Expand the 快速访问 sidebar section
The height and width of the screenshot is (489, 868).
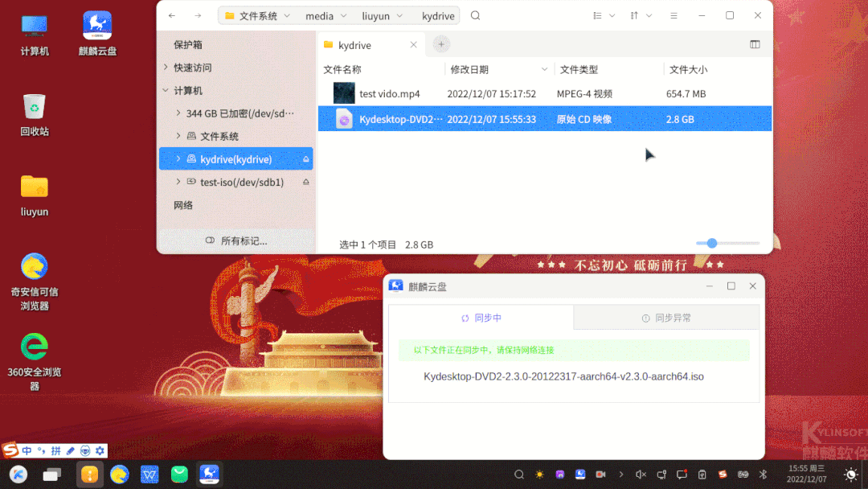[166, 67]
